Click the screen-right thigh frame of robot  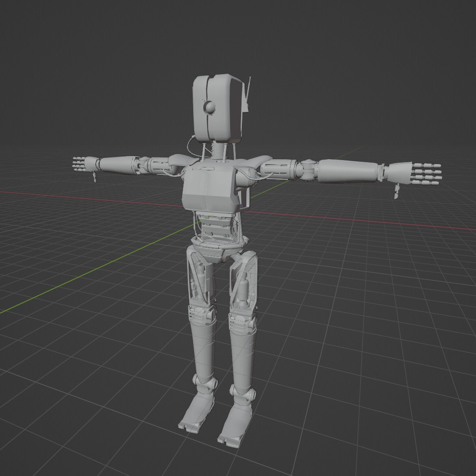243,281
